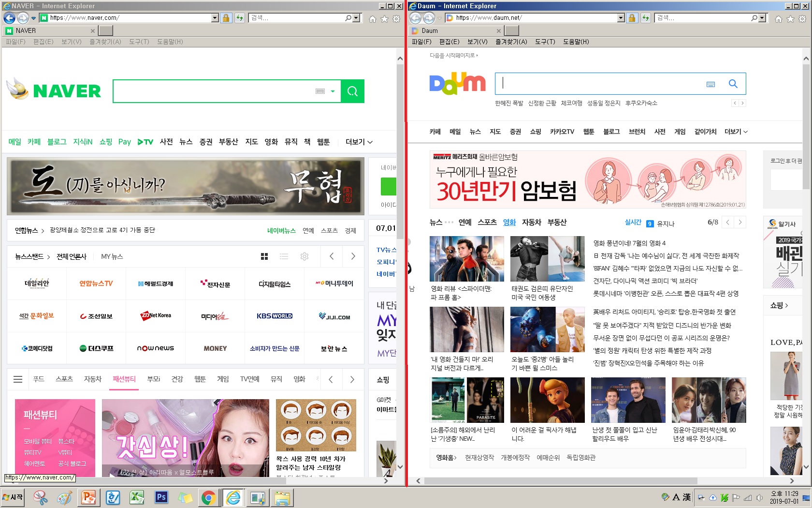Viewport: 812px width, 508px height.
Task: Launch Paint from the taskbar
Action: point(64,497)
